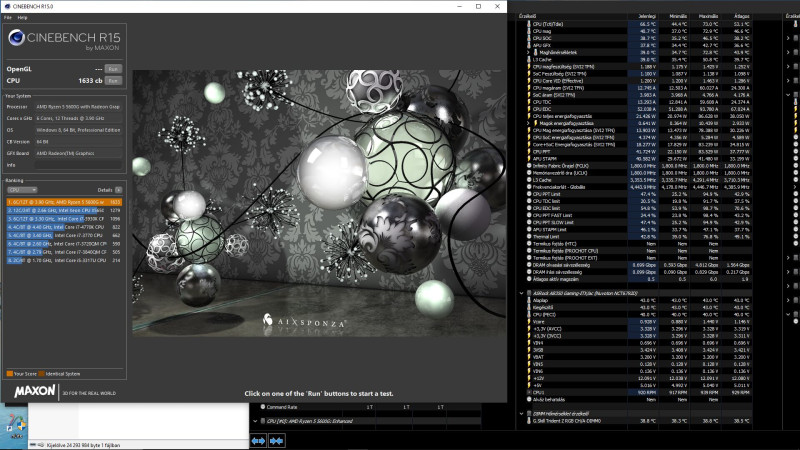Click the thermometer icon for APU GFX
The width and height of the screenshot is (800, 450).
(529, 45)
